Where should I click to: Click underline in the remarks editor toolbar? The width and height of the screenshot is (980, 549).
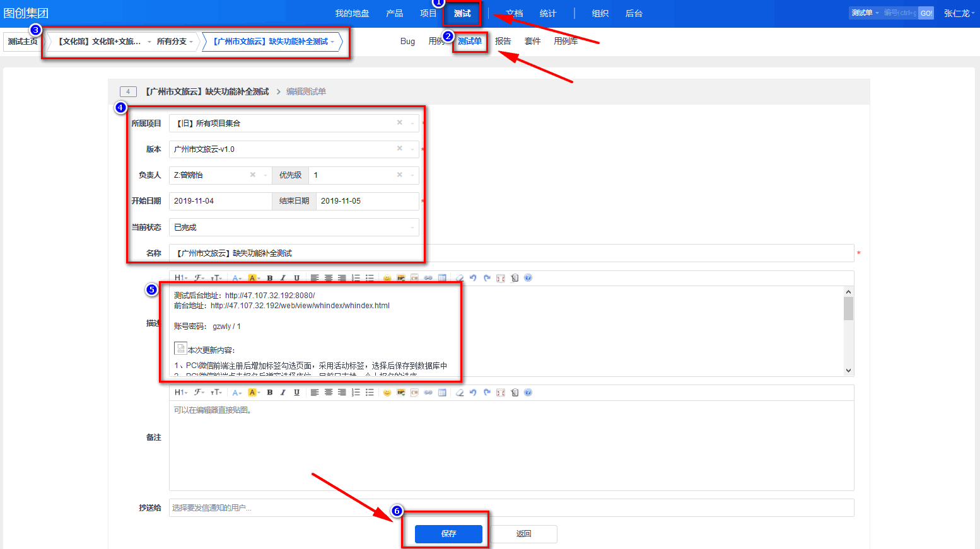[297, 393]
